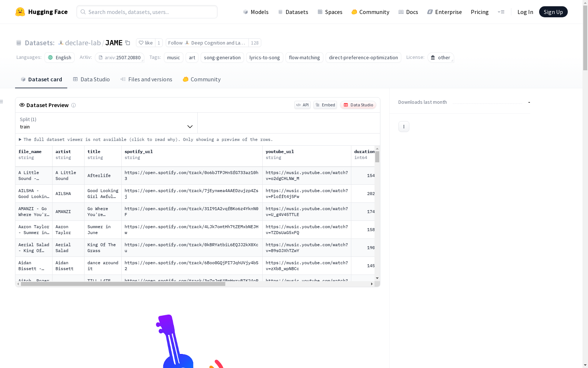Open the Datasets navigation item
This screenshot has height=368, width=588.
click(x=293, y=12)
